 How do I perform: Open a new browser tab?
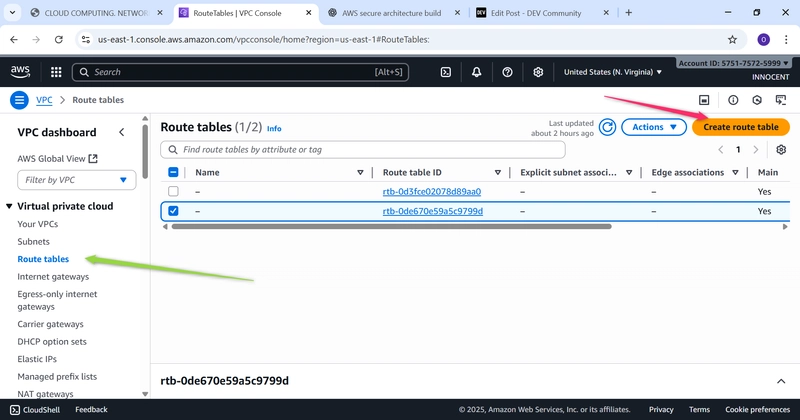pyautogui.click(x=629, y=13)
